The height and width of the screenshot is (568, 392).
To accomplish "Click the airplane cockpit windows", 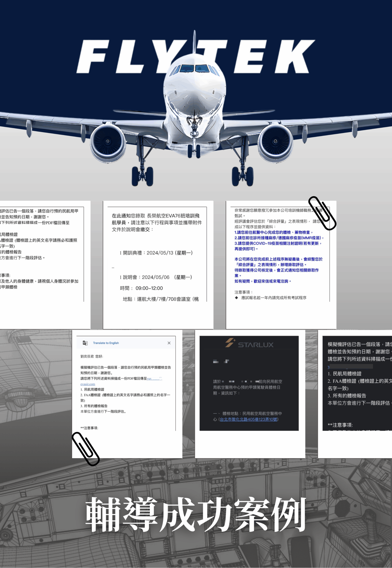I will point(195,69).
